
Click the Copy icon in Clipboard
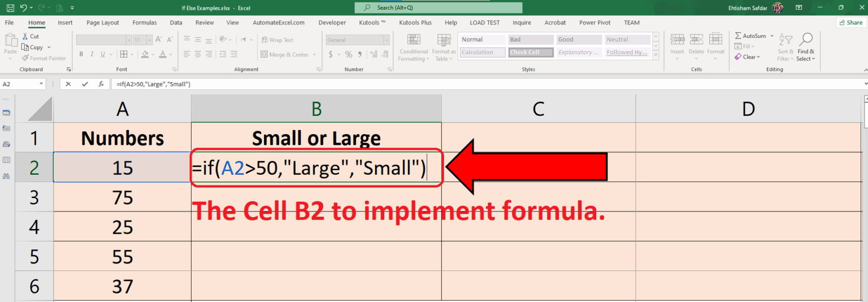pos(25,48)
